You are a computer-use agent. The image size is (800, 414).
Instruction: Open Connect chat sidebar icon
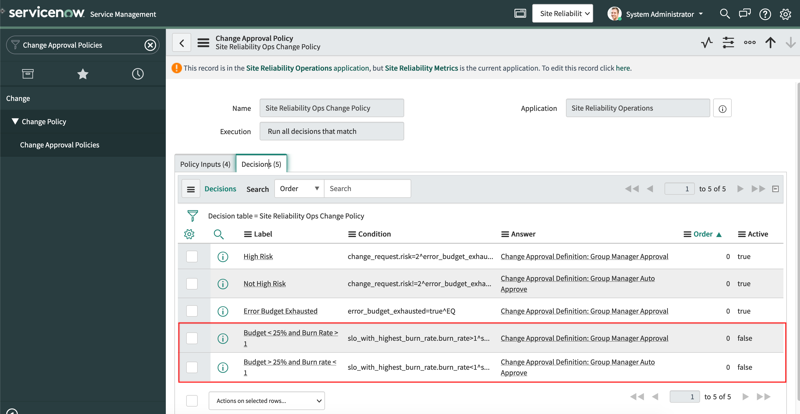pos(745,14)
